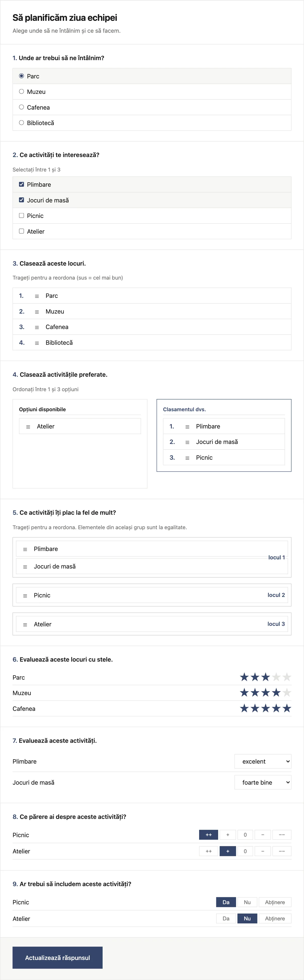Select Da for Atelier inclusion
This screenshot has width=304, height=980.
pyautogui.click(x=226, y=918)
